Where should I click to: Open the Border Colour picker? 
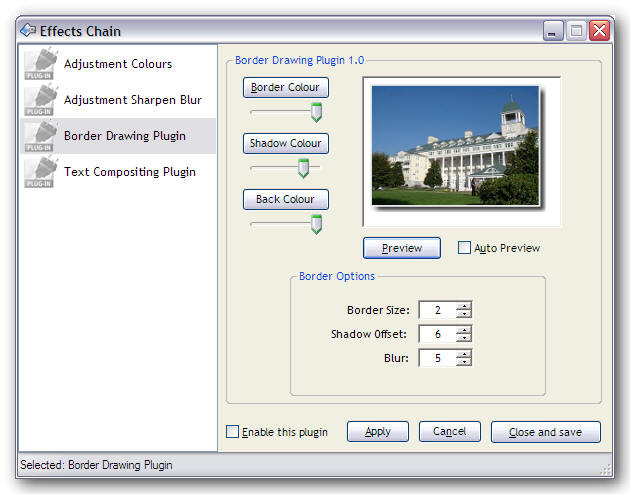286,87
